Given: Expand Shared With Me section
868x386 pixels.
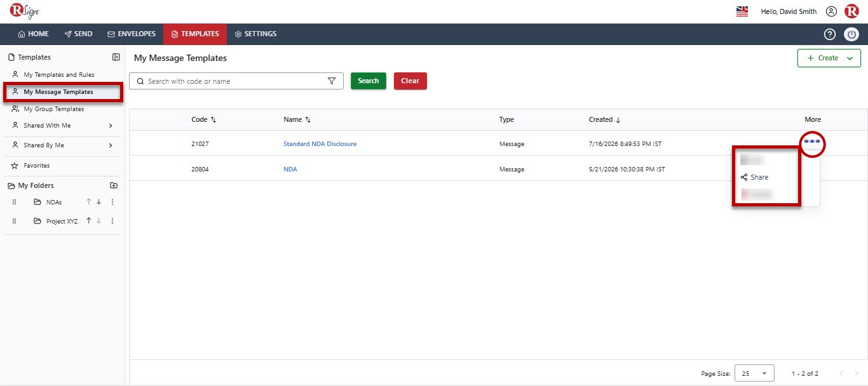Looking at the screenshot, I should tap(111, 126).
